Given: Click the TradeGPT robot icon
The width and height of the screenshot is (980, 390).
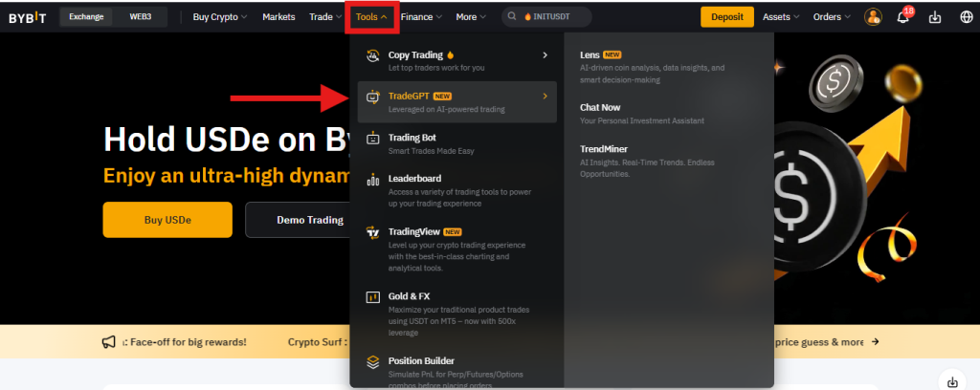Looking at the screenshot, I should tap(372, 97).
